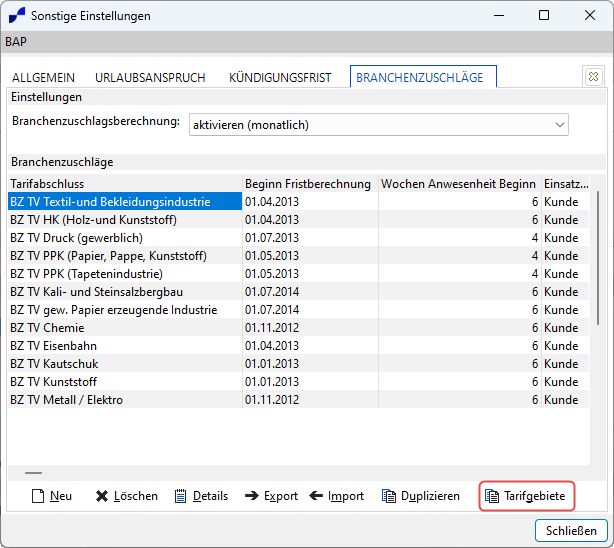This screenshot has height=548, width=614.
Task: Select the BZ TV Chemie row
Action: coord(298,327)
